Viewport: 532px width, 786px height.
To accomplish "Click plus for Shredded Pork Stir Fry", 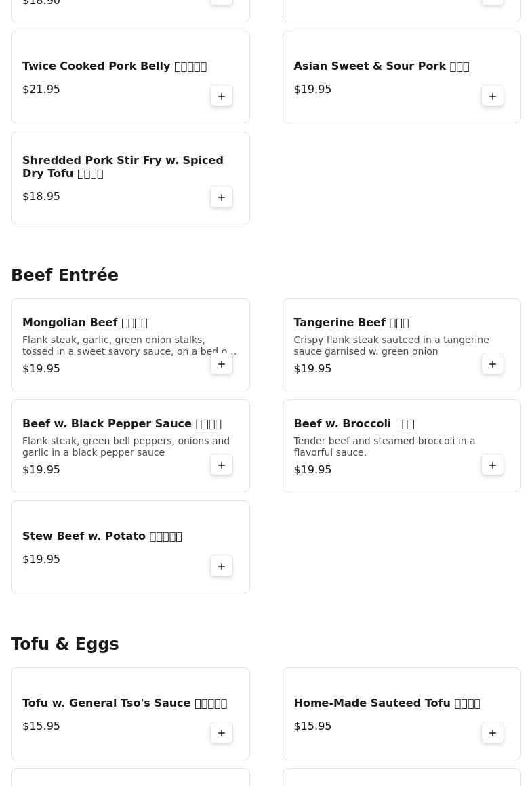I will click(x=222, y=197).
